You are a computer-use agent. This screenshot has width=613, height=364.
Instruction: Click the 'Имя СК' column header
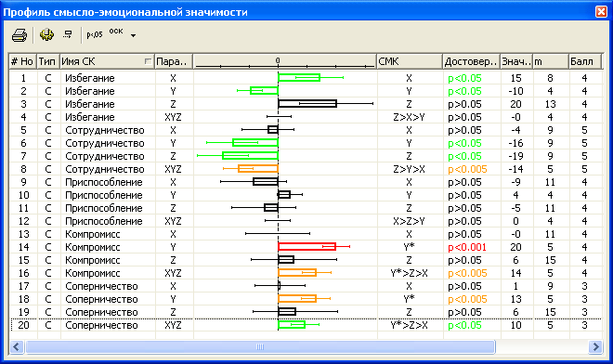pos(107,61)
